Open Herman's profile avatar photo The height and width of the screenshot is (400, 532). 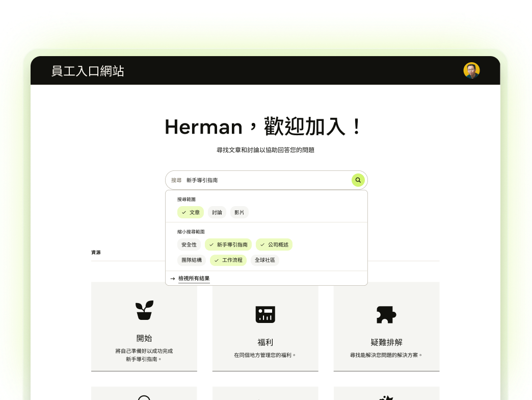pos(471,70)
